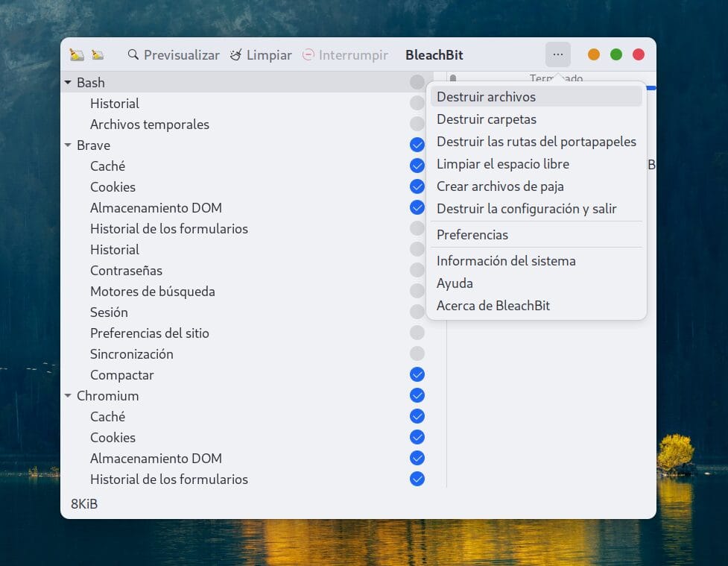Collapse the Bash tree group
The height and width of the screenshot is (566, 728).
(68, 82)
